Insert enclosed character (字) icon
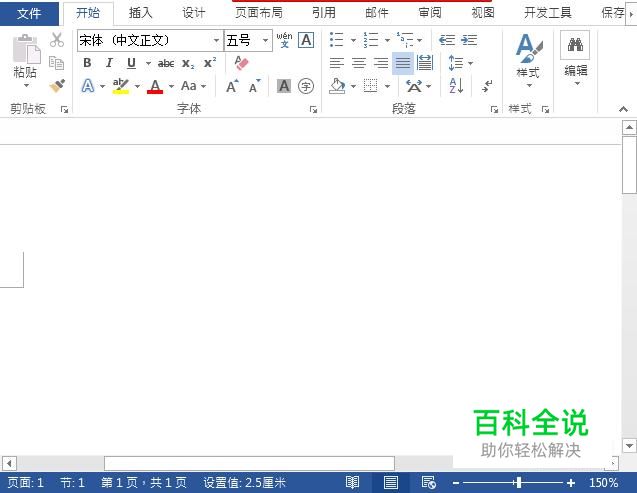The height and width of the screenshot is (493, 637). pyautogui.click(x=306, y=86)
